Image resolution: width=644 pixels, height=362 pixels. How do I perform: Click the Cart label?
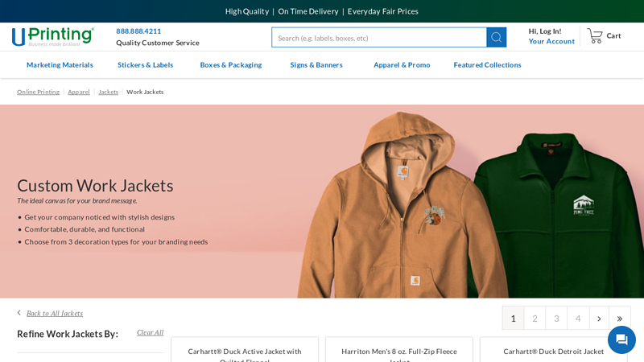[613, 35]
